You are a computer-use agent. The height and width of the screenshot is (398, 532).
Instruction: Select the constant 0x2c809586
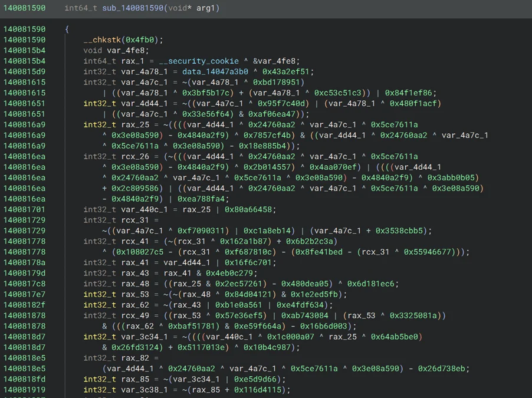[x=135, y=188]
